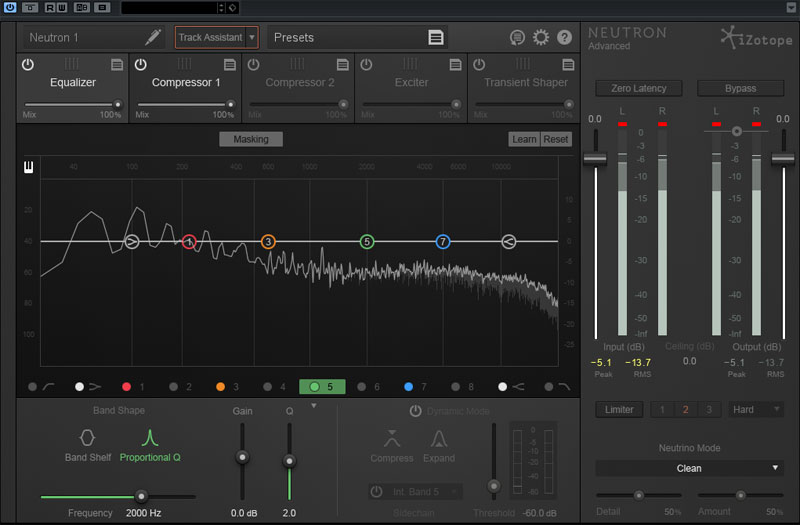This screenshot has width=800, height=525.
Task: Open the Compressor 1 preset list icon
Action: coord(230,64)
